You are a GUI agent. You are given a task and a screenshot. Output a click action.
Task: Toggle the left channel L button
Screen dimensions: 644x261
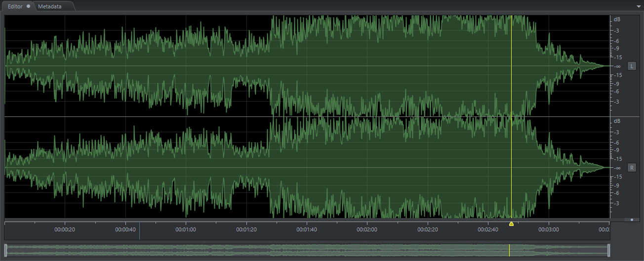click(632, 66)
